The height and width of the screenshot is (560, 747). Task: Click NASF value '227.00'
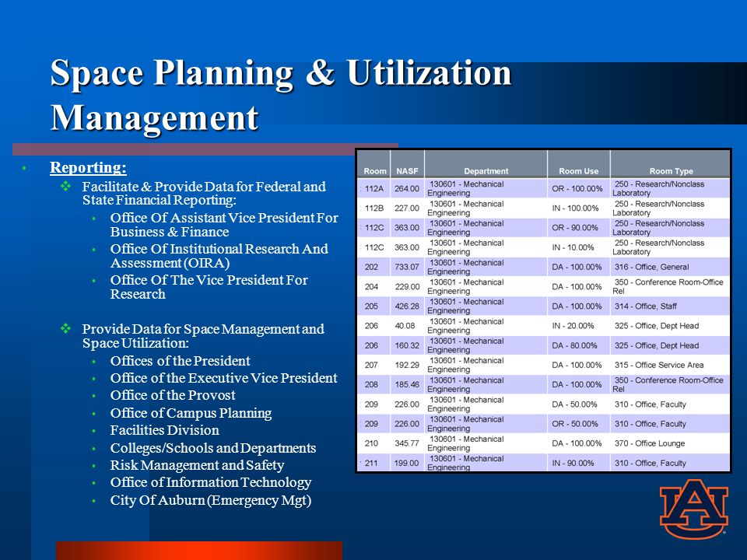(x=407, y=208)
